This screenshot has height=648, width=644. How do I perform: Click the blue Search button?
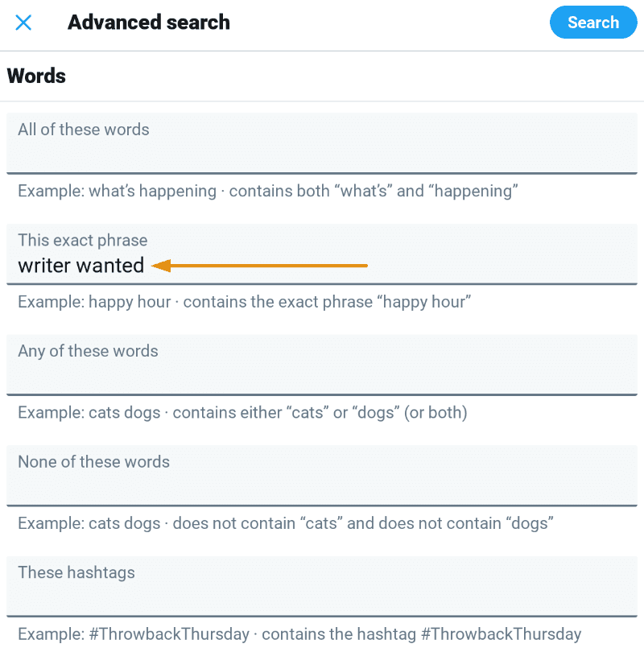592,23
